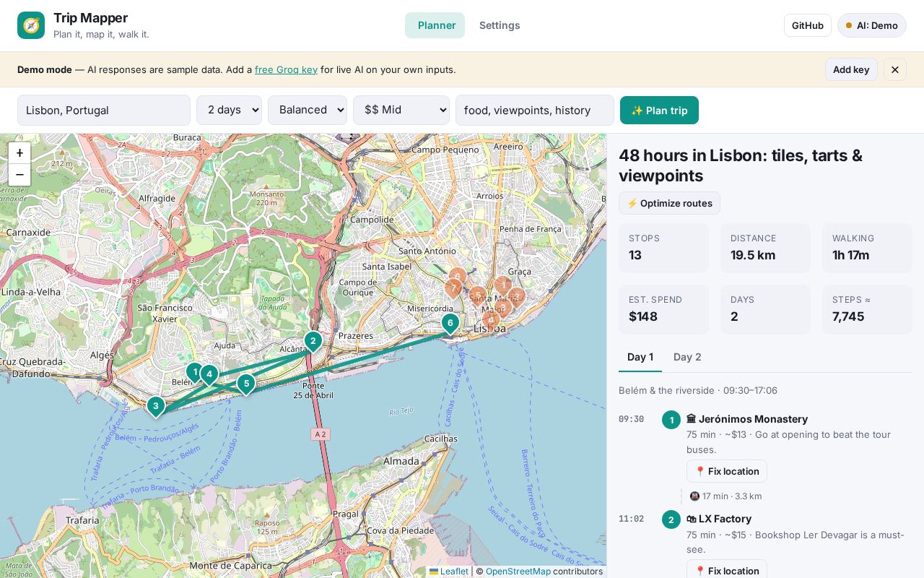The height and width of the screenshot is (578, 924).
Task: Fix location for Jerónimos Monastery
Action: point(727,471)
